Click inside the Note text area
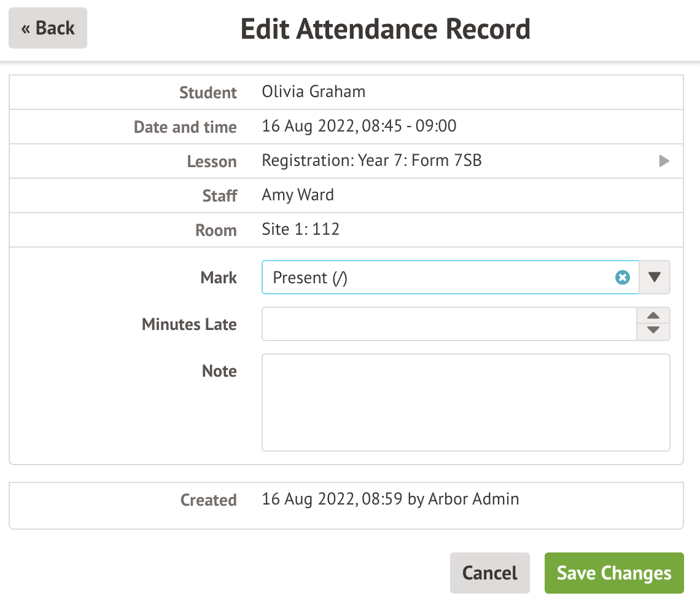 click(465, 403)
